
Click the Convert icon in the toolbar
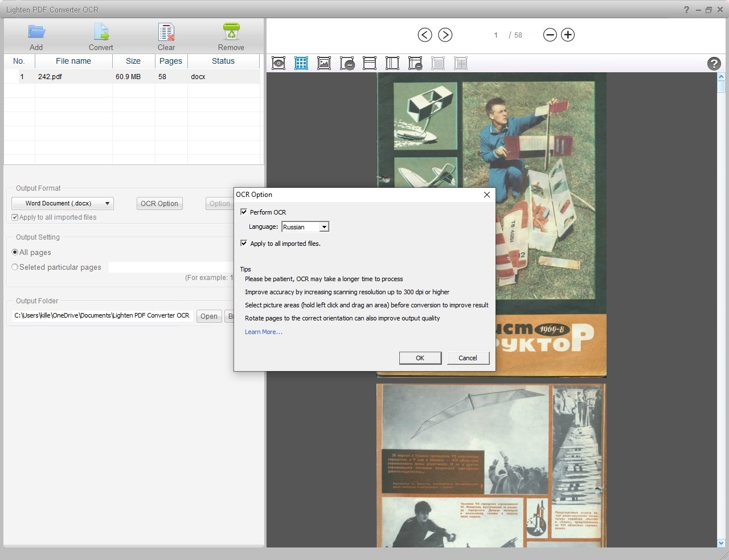pos(101,32)
